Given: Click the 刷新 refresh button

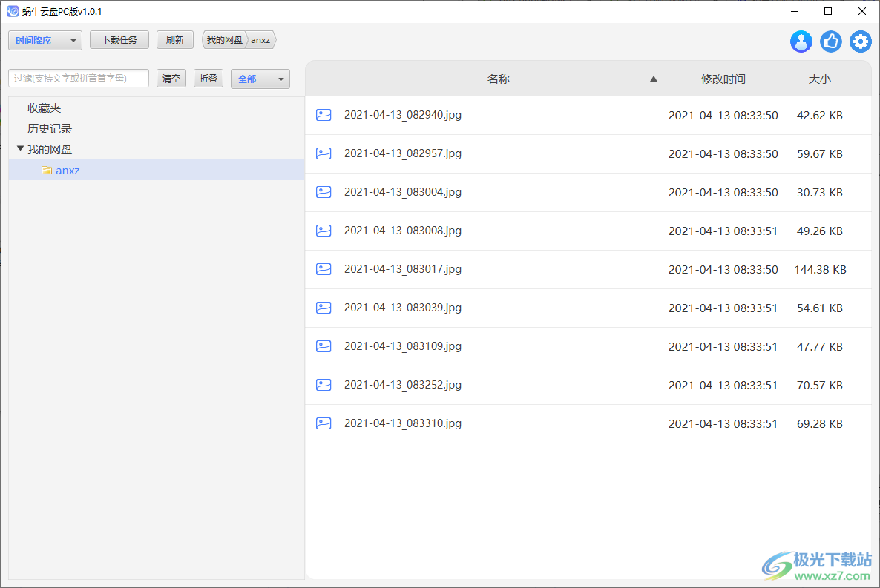Looking at the screenshot, I should 175,40.
